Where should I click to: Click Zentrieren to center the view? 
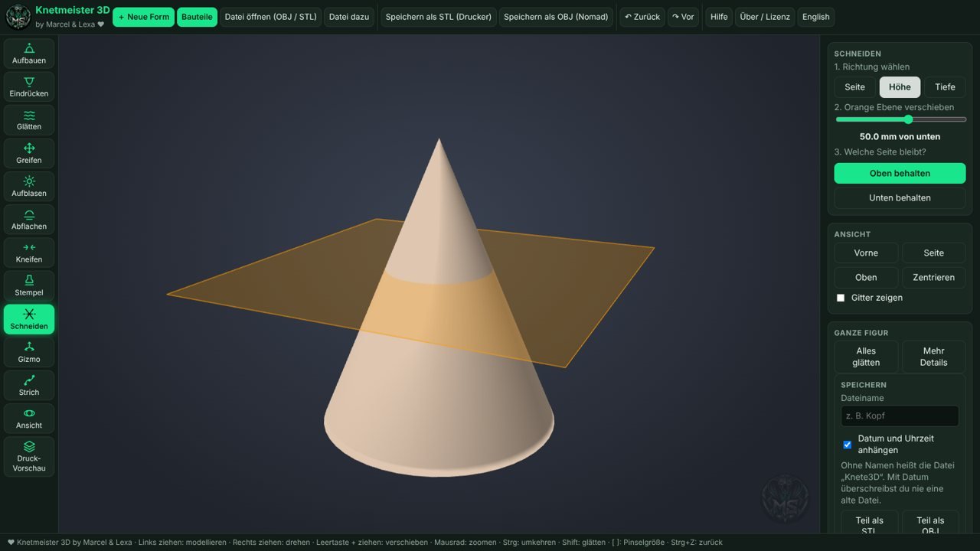pos(933,278)
